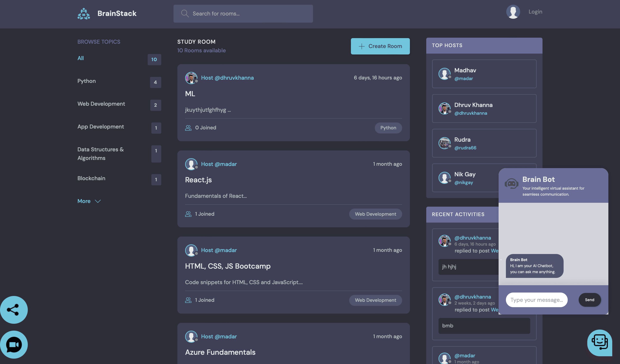Select the Blockchain topic in Browse Topics
620x364 pixels.
click(91, 178)
